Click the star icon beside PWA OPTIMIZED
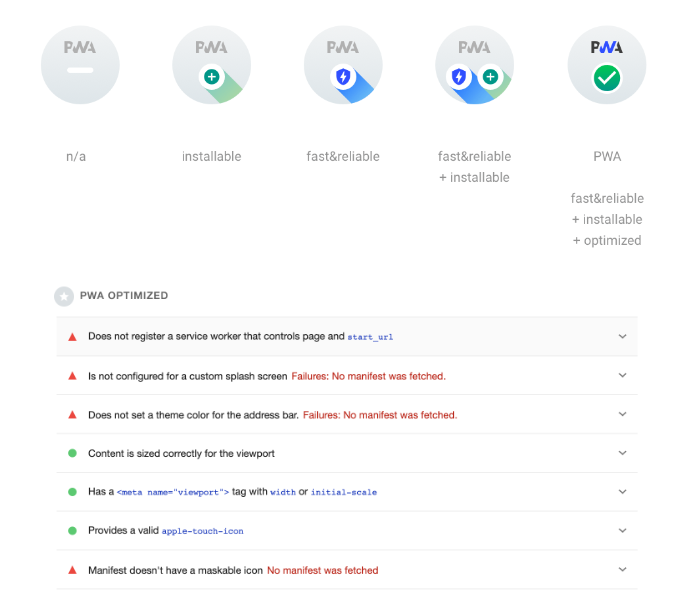This screenshot has height=611, width=685. 64,297
